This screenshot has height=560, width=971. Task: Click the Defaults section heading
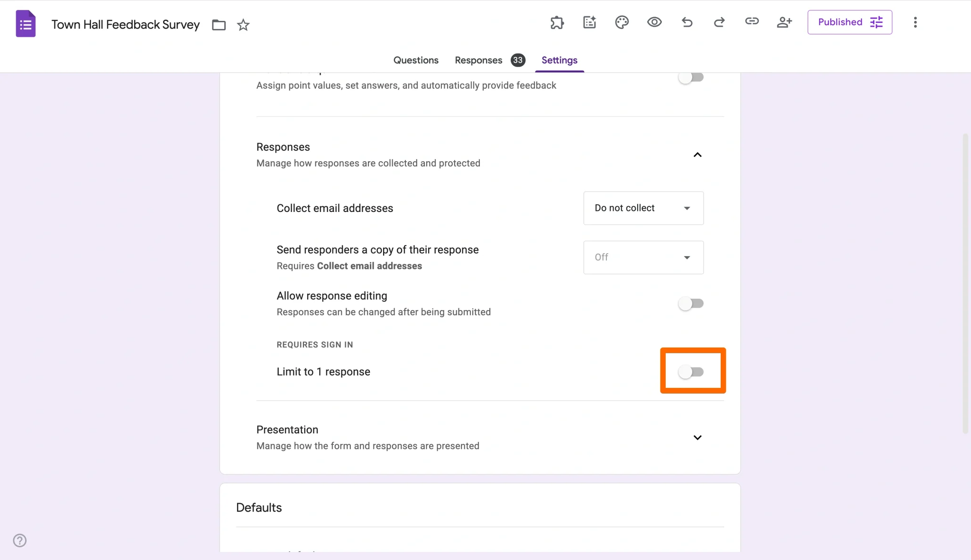click(x=259, y=507)
